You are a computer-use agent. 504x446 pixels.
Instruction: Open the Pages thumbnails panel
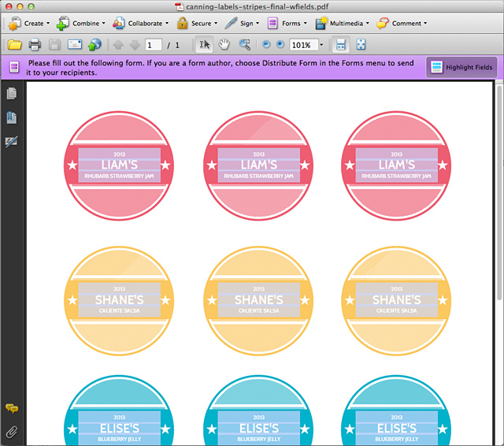[12, 94]
